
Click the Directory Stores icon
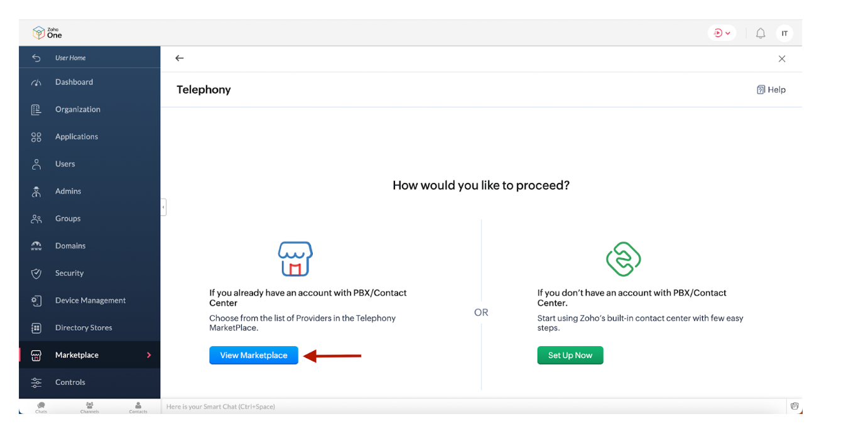pyautogui.click(x=36, y=328)
